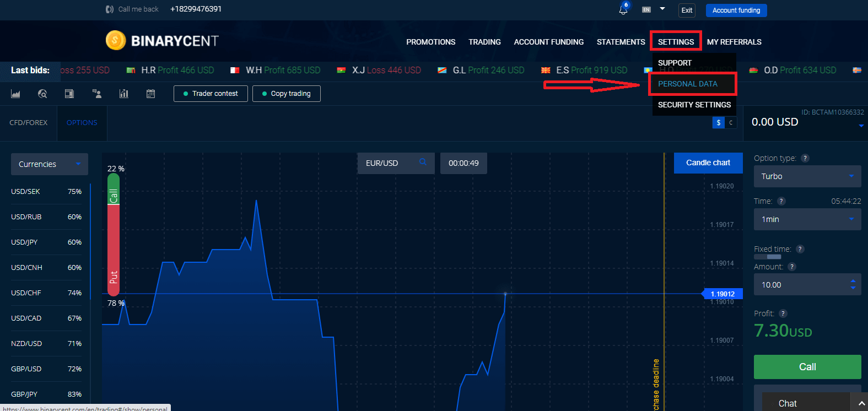The width and height of the screenshot is (868, 411).
Task: Switch to the CFD/FOREX tab
Action: tap(29, 123)
